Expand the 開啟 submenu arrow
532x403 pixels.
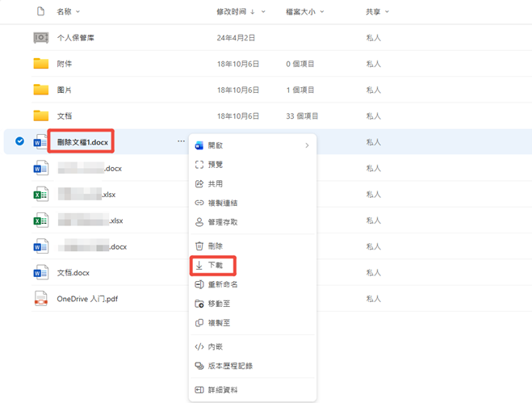pyautogui.click(x=307, y=145)
